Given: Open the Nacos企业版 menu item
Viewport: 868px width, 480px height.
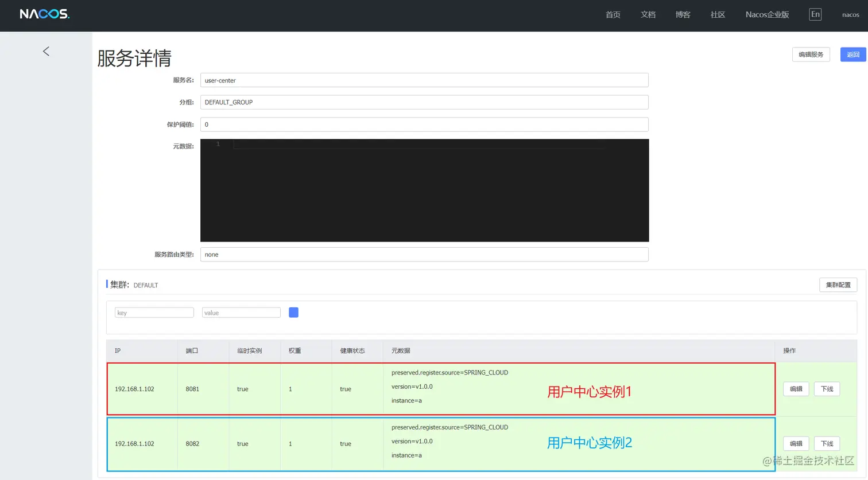Looking at the screenshot, I should [768, 14].
